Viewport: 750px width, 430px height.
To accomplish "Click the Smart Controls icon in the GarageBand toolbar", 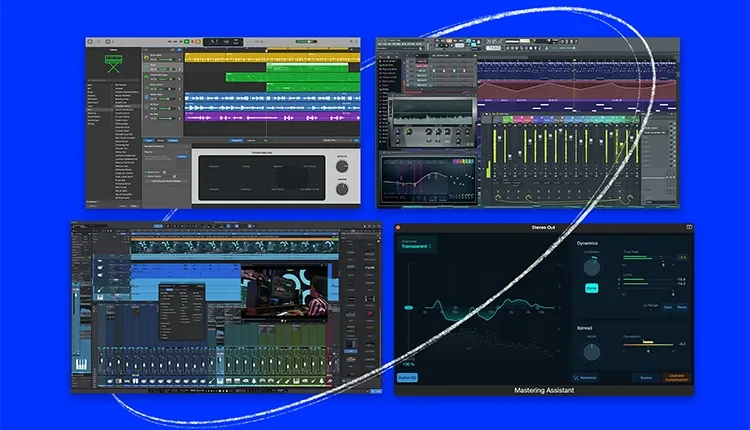I will click(x=108, y=42).
